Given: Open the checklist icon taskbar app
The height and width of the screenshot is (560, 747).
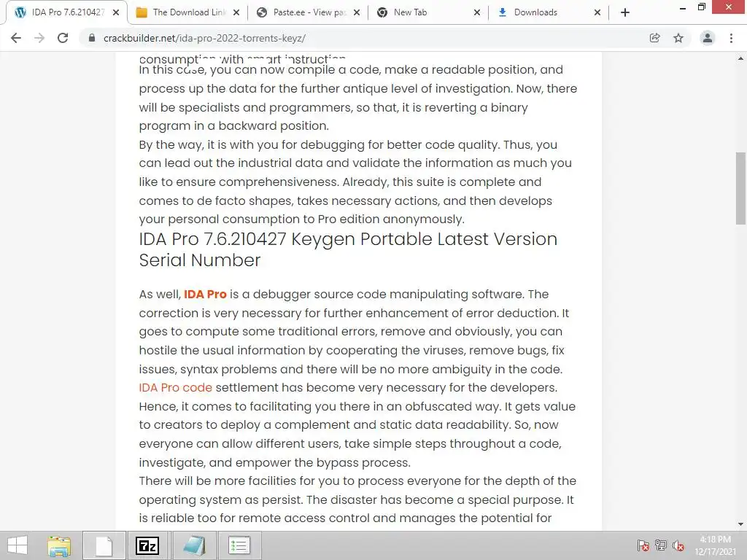Looking at the screenshot, I should (239, 545).
